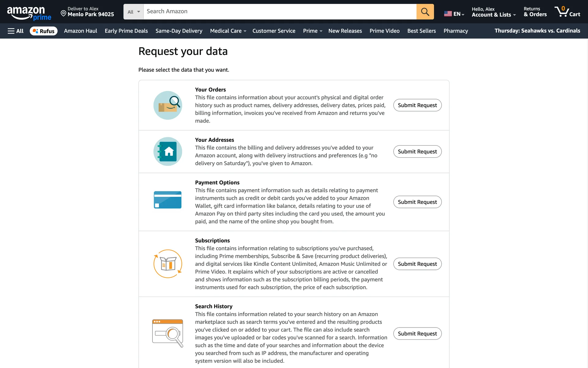The image size is (588, 368).
Task: Open the search category All dropdown
Action: coord(134,12)
